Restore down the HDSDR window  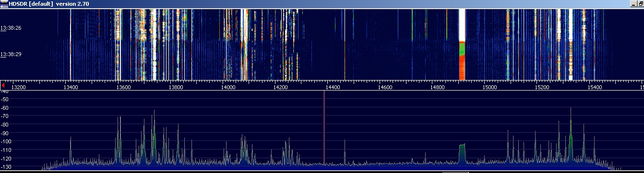(x=641, y=4)
